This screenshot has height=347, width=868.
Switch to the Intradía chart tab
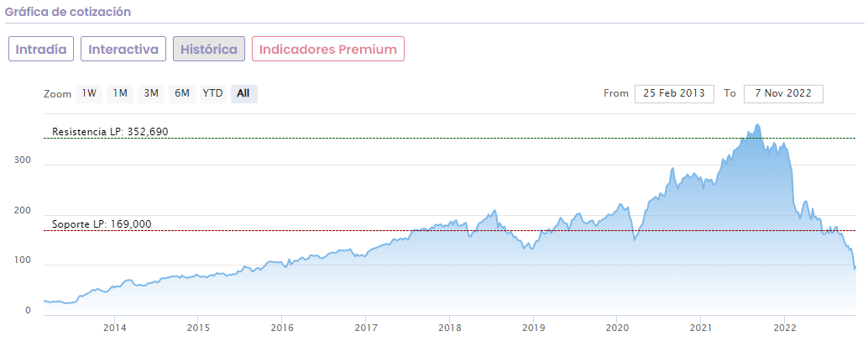[42, 49]
